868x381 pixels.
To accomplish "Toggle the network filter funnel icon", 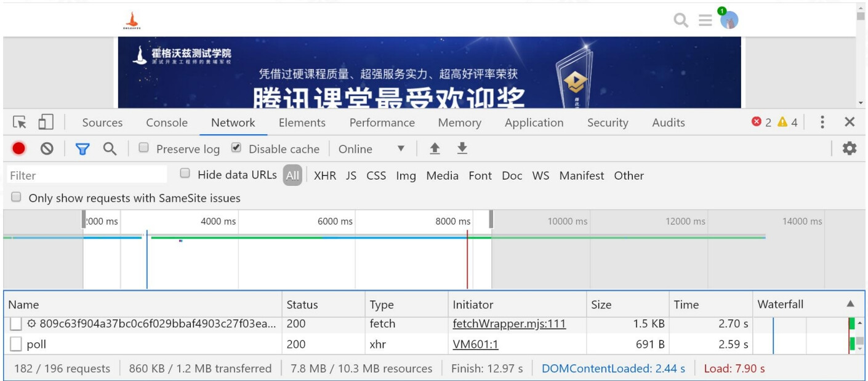I will [82, 149].
